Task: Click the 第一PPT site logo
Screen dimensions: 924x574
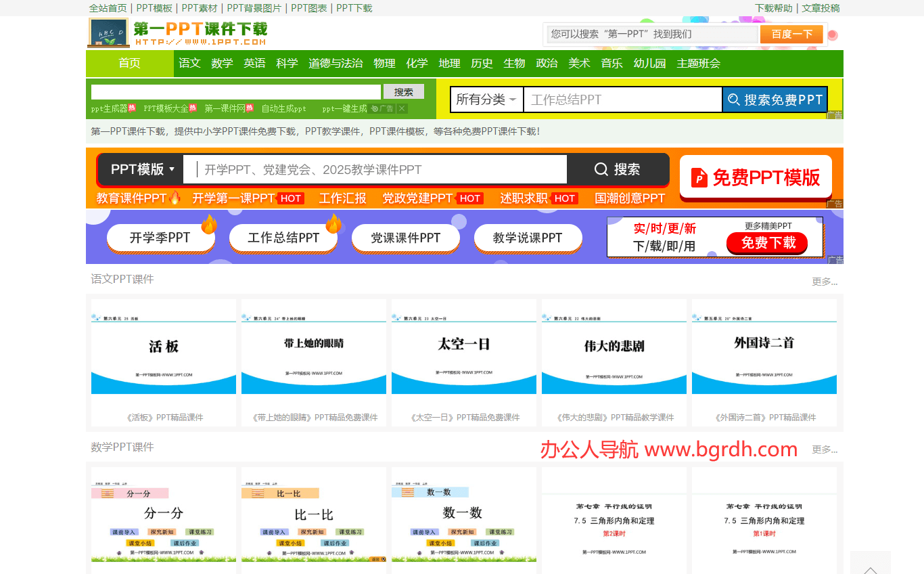Action: click(x=178, y=32)
